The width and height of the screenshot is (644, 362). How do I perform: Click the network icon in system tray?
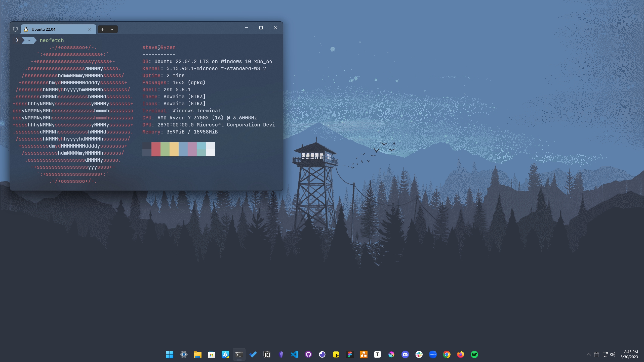point(605,354)
